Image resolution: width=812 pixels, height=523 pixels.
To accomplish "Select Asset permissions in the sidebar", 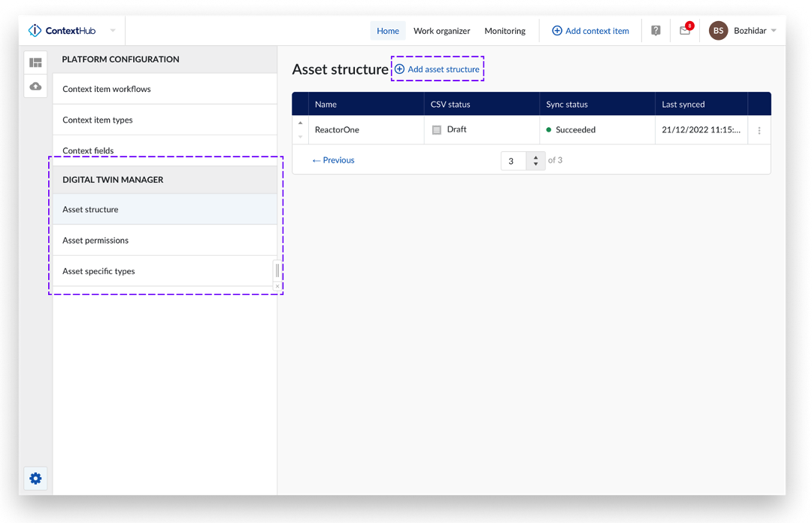I will click(x=95, y=240).
